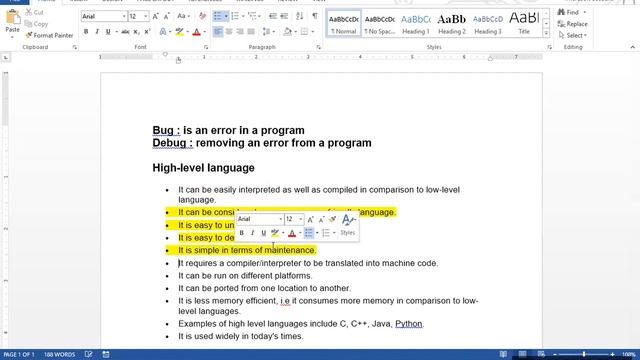The height and width of the screenshot is (360, 640).
Task: Open the Change Case menu
Action: coord(183,16)
